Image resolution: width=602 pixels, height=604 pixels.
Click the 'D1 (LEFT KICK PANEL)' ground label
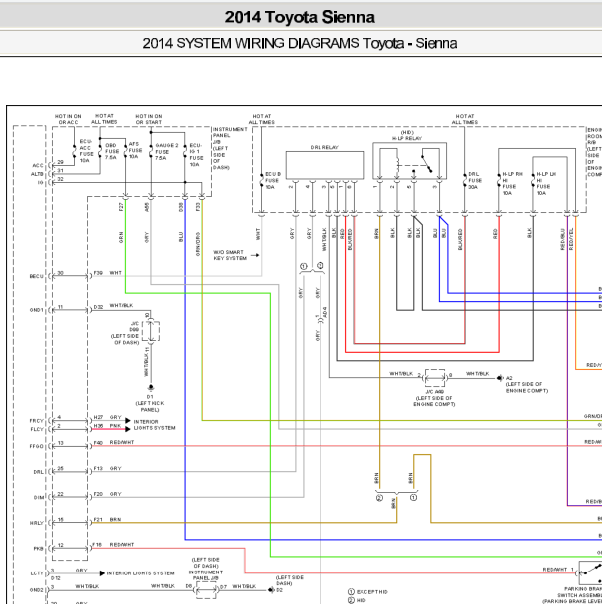pyautogui.click(x=150, y=403)
